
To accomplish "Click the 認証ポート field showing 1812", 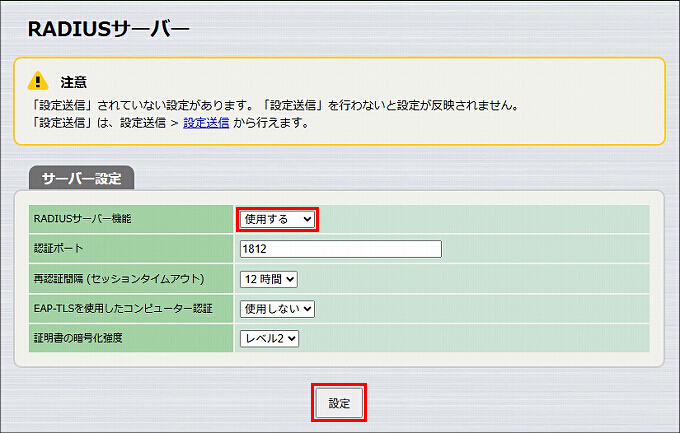I will (x=341, y=249).
